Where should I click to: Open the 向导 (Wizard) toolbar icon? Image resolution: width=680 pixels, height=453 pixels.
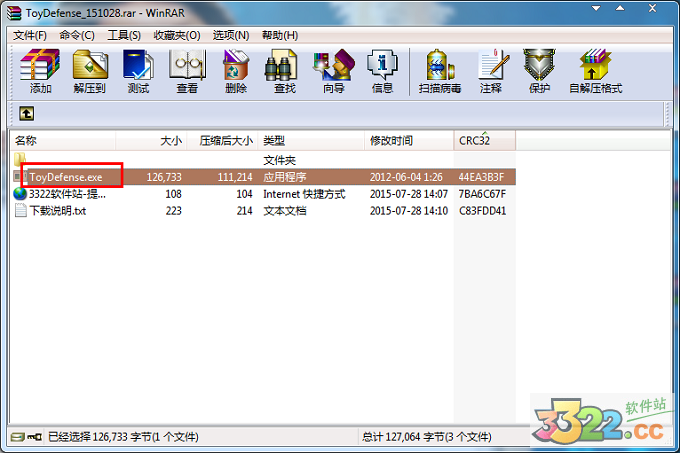(x=333, y=65)
